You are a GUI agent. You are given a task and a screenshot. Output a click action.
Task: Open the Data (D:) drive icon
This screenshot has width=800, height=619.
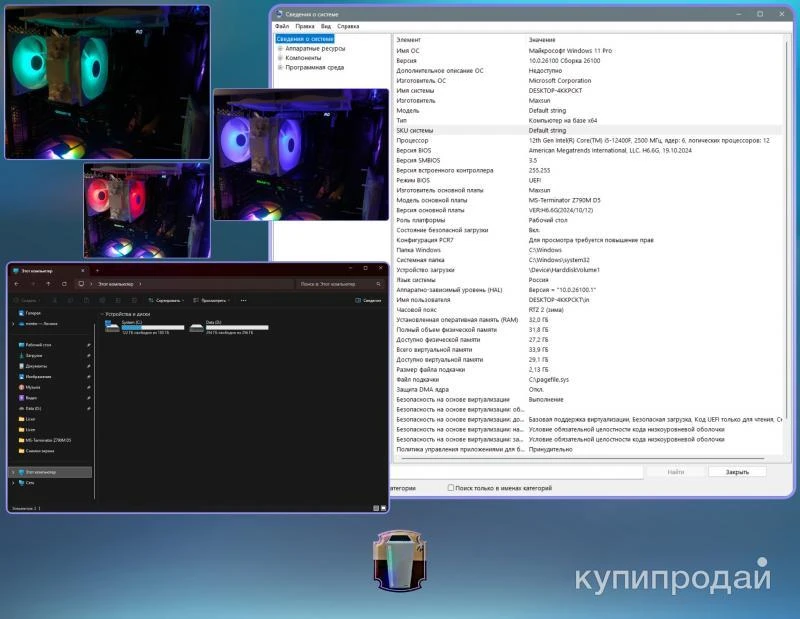pos(196,325)
